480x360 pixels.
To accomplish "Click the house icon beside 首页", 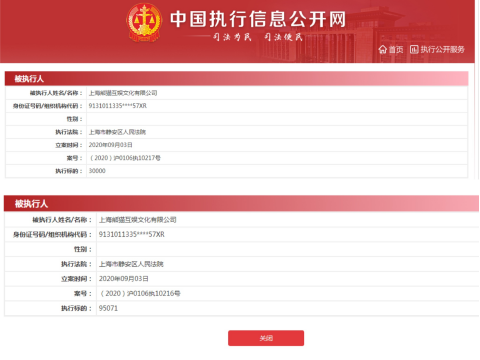I will point(383,50).
